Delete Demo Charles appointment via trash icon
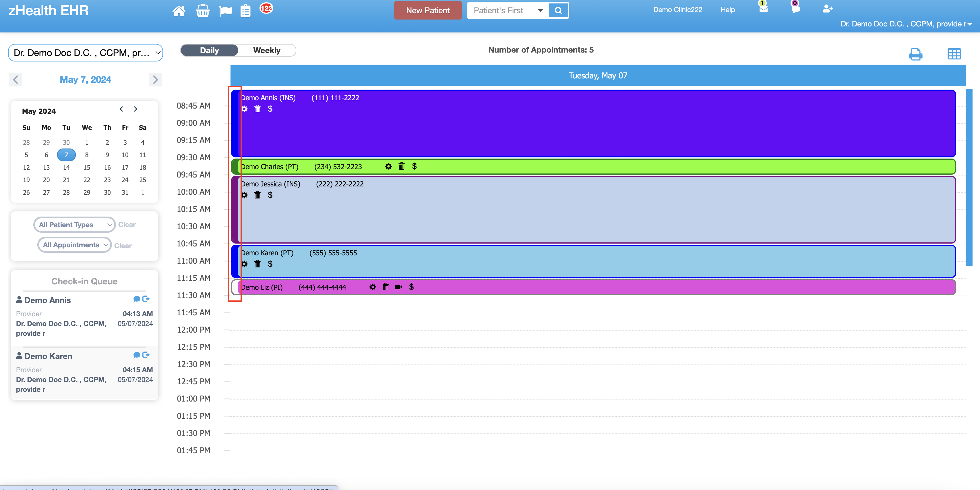This screenshot has width=980, height=490. coord(401,166)
